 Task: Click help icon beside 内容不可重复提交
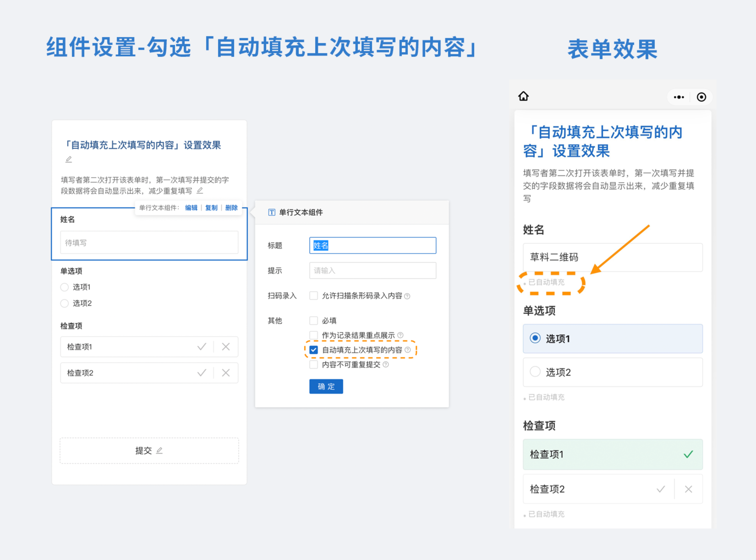(386, 365)
